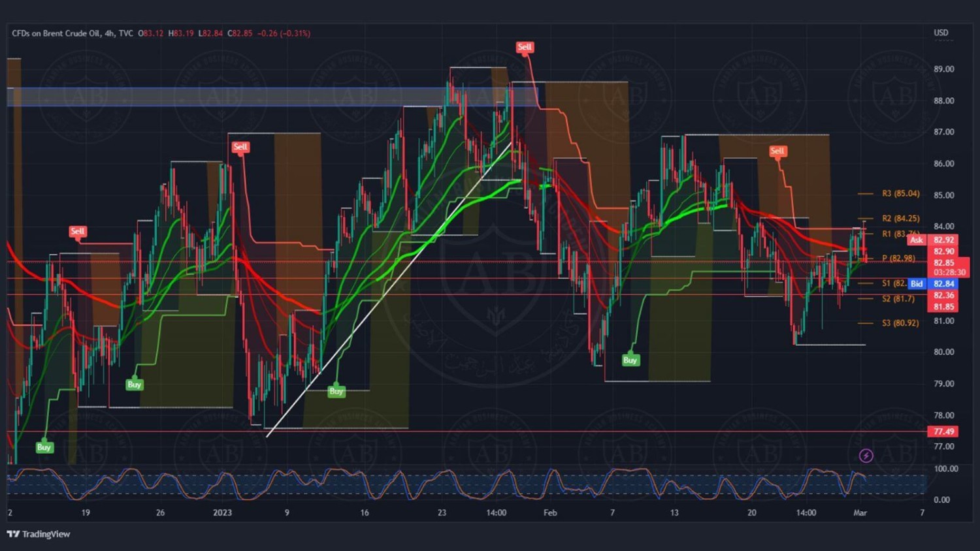Screen dimensions: 980x551
Task: Select the Buy signal label before December 26
Action: 134,385
